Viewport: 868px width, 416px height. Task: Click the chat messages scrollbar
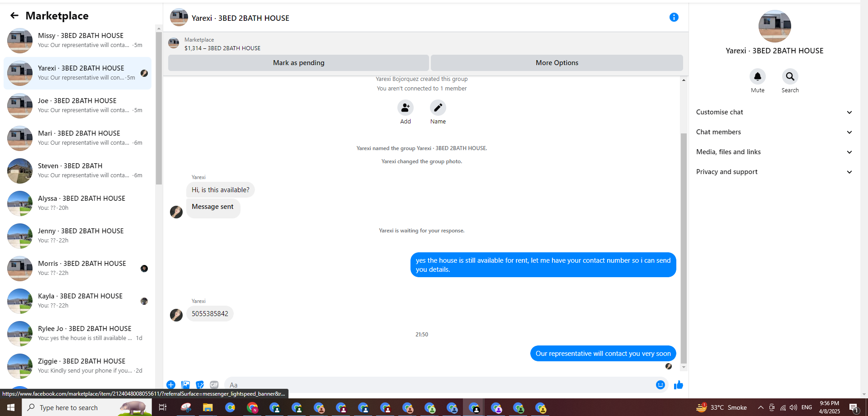pyautogui.click(x=684, y=249)
